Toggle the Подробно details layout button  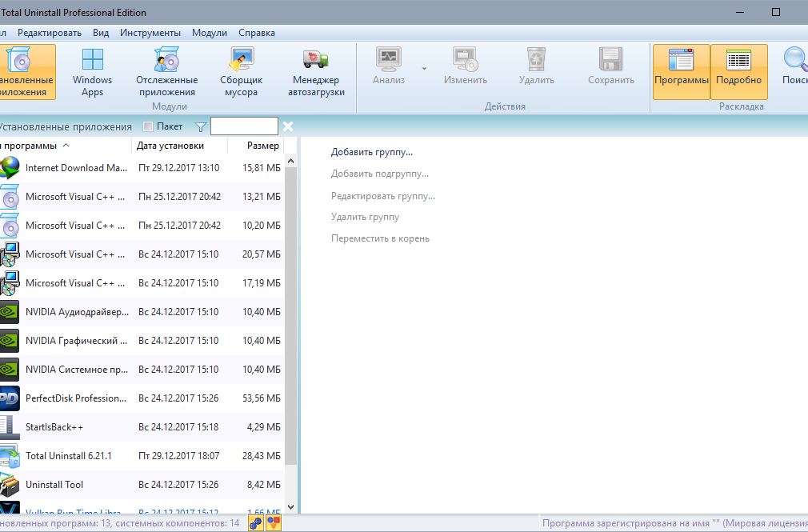tap(739, 72)
